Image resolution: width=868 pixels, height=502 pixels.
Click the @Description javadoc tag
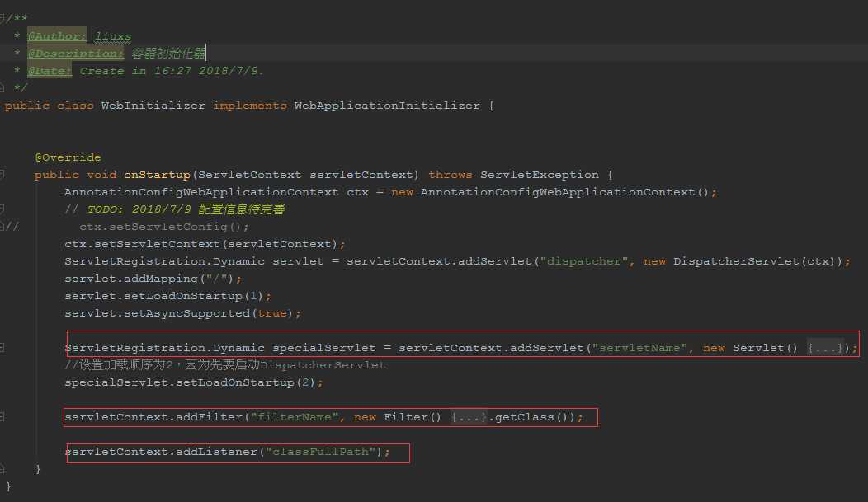[76, 54]
